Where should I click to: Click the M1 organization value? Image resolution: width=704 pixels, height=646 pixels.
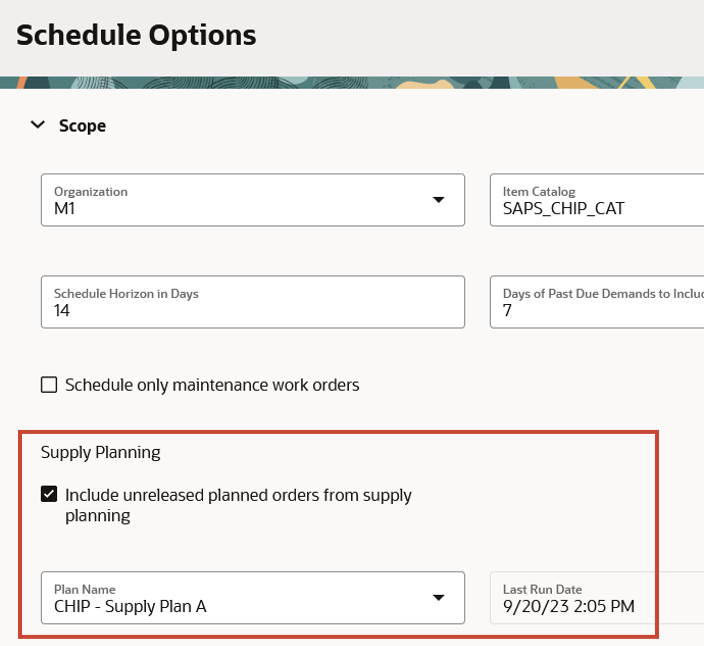(x=65, y=209)
